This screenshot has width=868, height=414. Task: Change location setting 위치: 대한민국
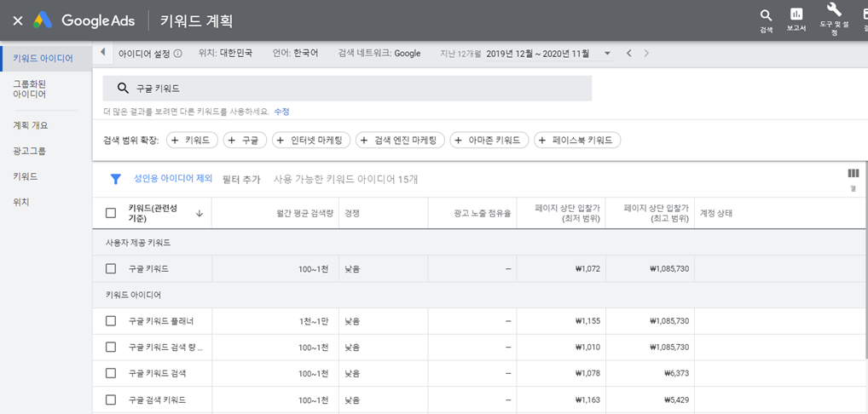(x=225, y=54)
